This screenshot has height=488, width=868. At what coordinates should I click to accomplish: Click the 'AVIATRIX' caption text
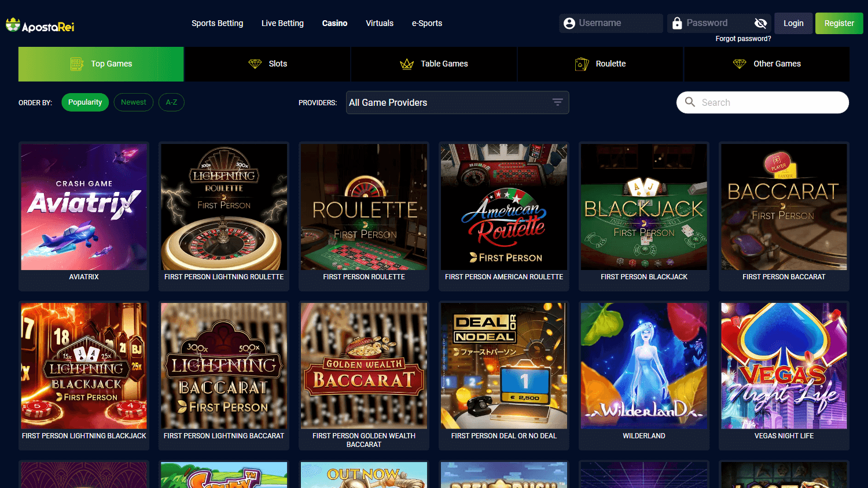coord(84,277)
